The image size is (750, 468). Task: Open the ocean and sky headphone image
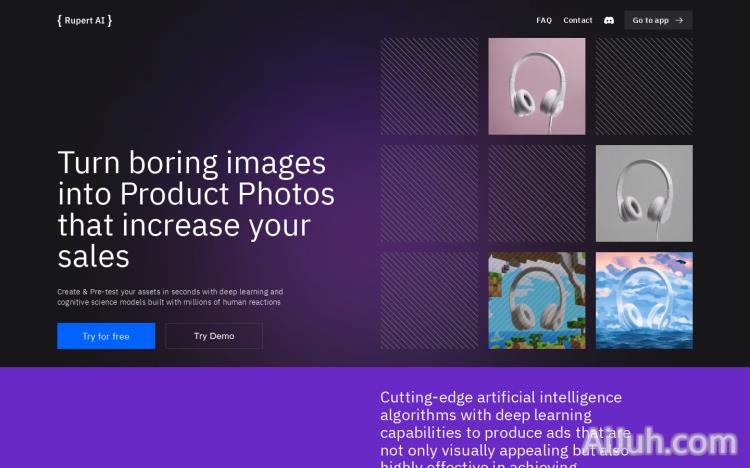tap(644, 300)
